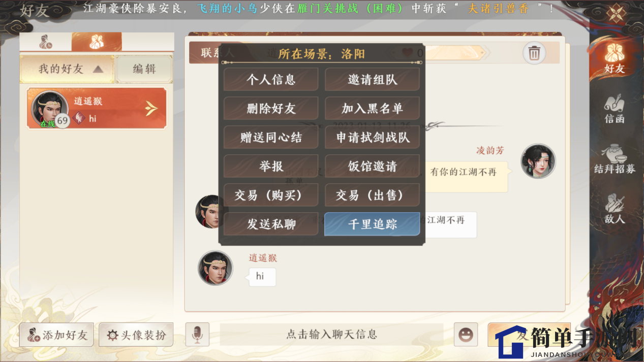Viewport: 644px width, 362px height.
Task: Click the chat message input field
Action: 331,335
